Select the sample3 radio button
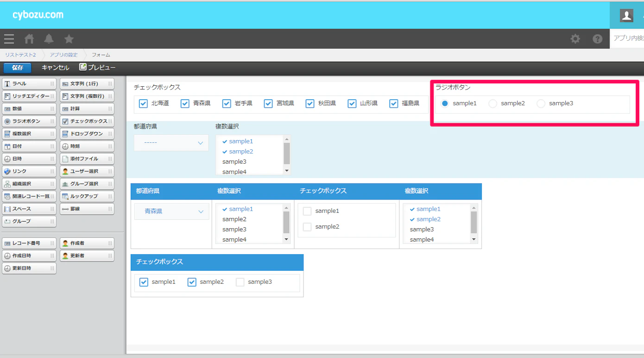644x358 pixels. [x=541, y=103]
